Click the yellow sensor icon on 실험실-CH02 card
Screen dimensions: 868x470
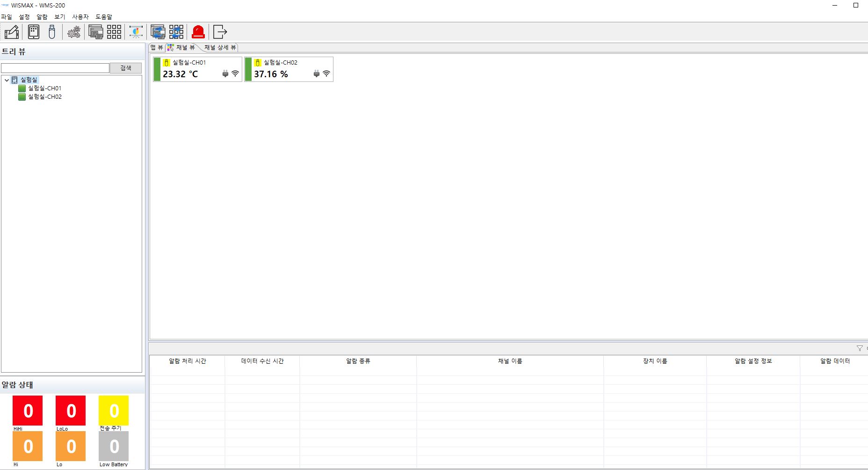(257, 62)
